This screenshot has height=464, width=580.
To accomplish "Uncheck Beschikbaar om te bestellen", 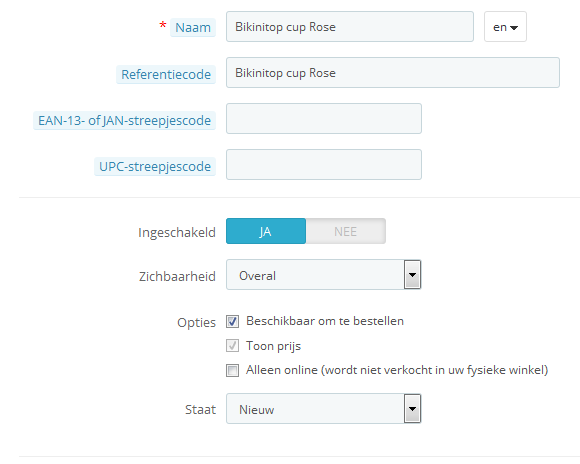I will (232, 322).
